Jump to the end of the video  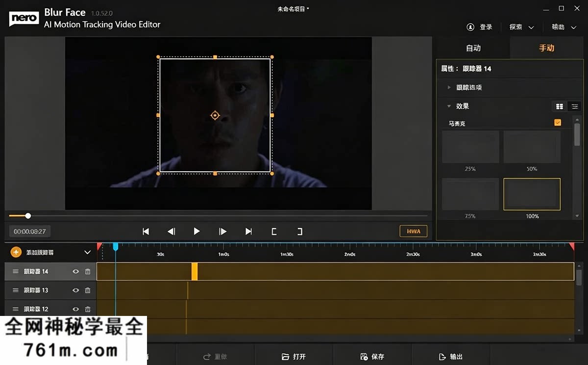248,231
